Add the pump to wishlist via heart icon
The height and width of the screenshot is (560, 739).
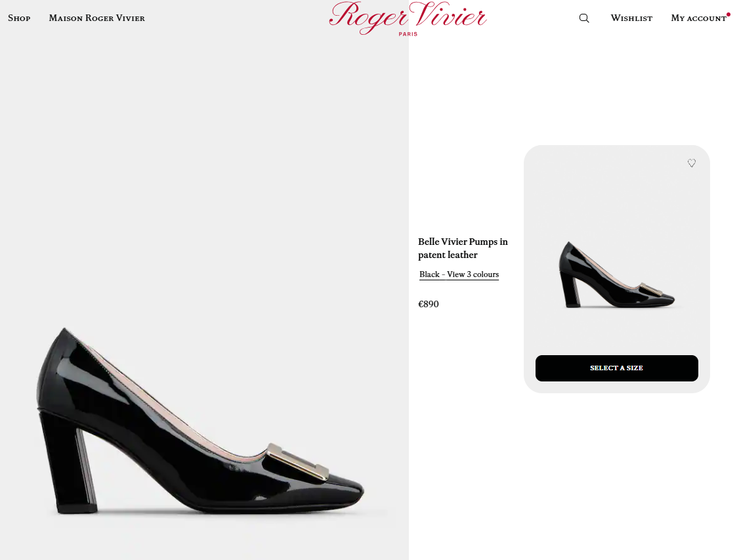(x=691, y=163)
